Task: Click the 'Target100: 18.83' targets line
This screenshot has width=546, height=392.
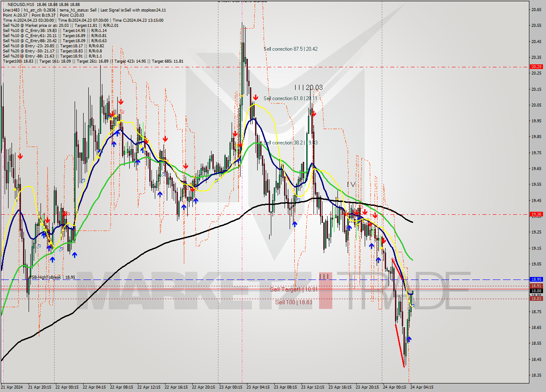Action: click(93, 61)
